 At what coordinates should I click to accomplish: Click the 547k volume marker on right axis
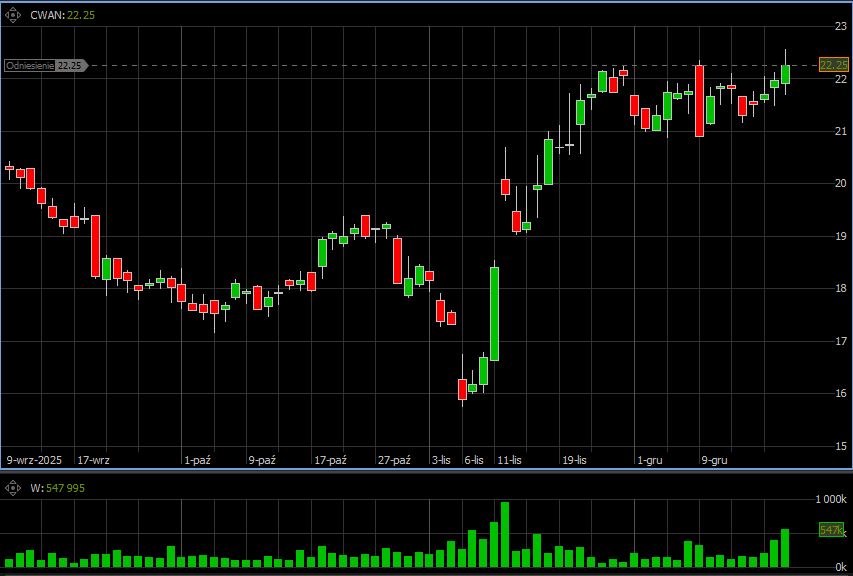(831, 530)
